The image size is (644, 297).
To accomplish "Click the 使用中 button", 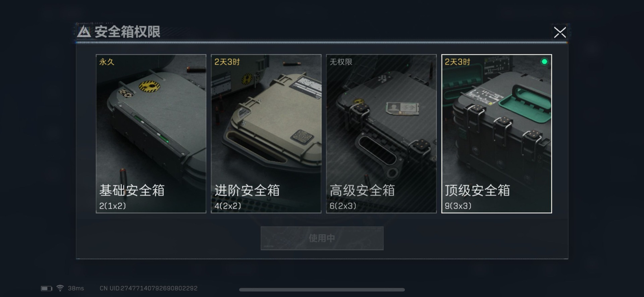I will (x=322, y=238).
